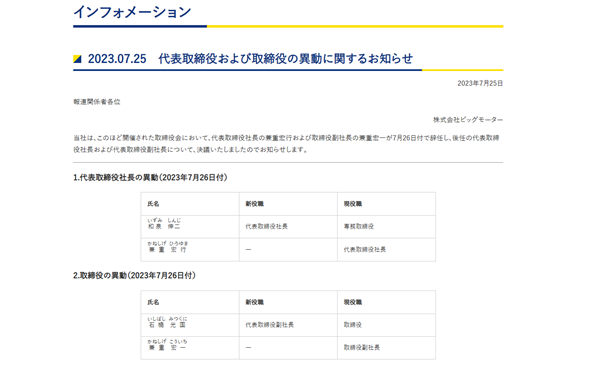The height and width of the screenshot is (368, 600).
Task: Click the company name 株式会社ビッグモーター
Action: (x=468, y=120)
